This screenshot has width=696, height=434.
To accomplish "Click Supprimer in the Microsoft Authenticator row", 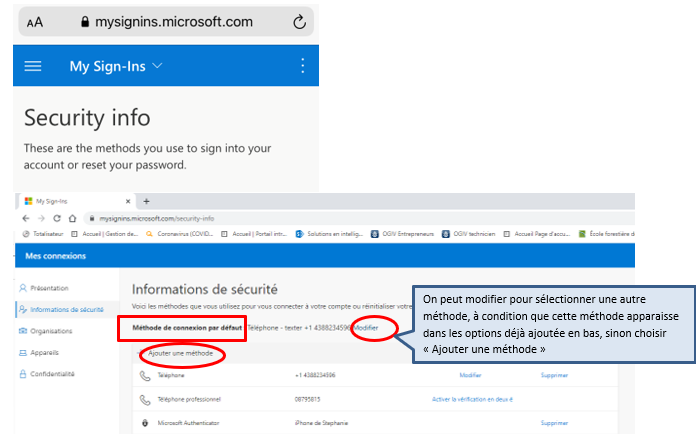I will point(554,423).
